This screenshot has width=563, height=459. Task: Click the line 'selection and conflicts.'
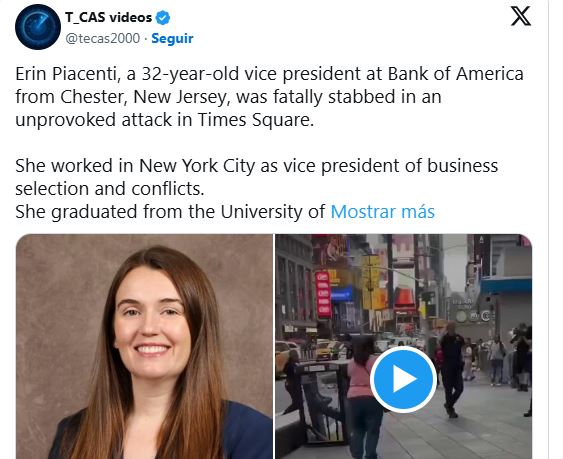point(110,189)
